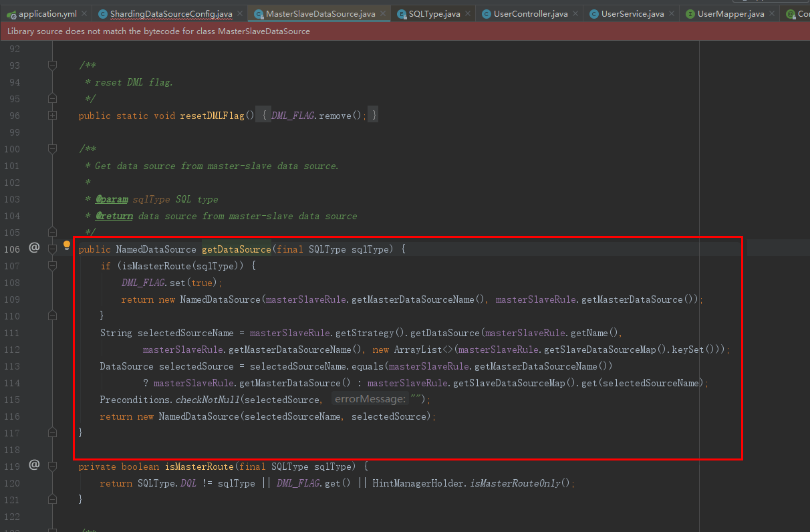Image resolution: width=810 pixels, height=532 pixels.
Task: Collapse the Javadoc comment at line 93
Action: point(52,65)
